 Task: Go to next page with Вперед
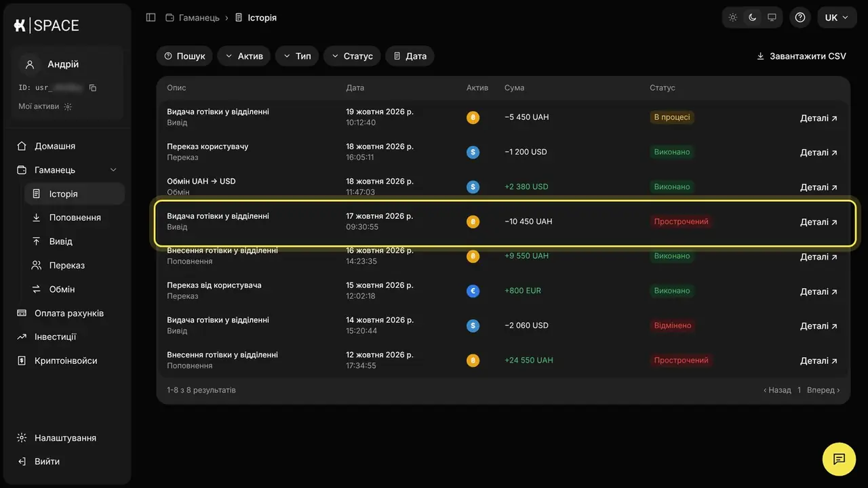(823, 390)
